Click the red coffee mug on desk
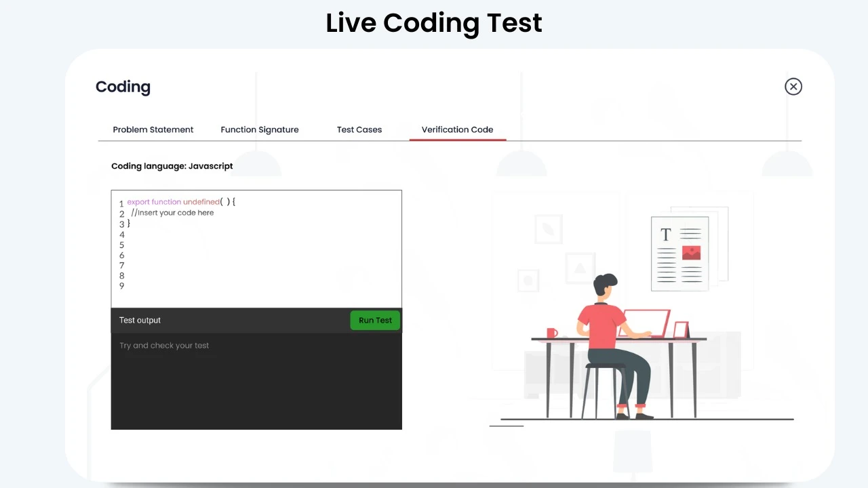 point(552,333)
